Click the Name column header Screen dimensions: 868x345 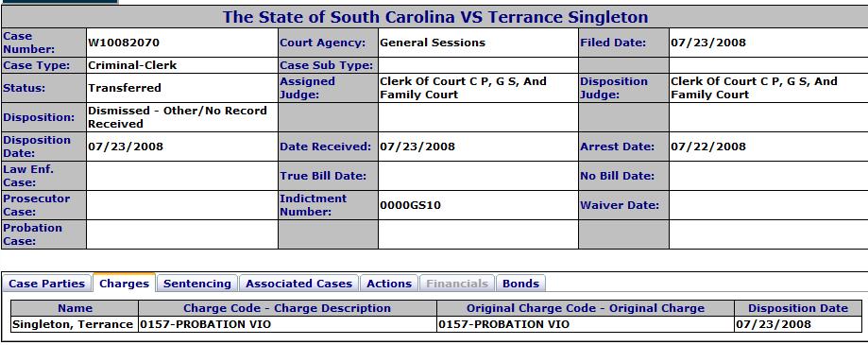pyautogui.click(x=76, y=308)
